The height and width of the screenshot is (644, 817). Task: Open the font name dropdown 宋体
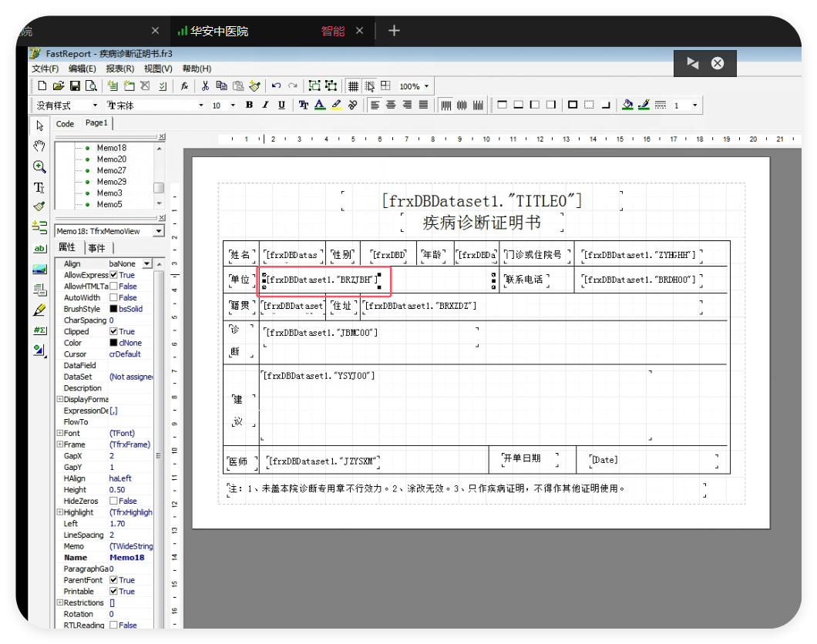pos(201,106)
